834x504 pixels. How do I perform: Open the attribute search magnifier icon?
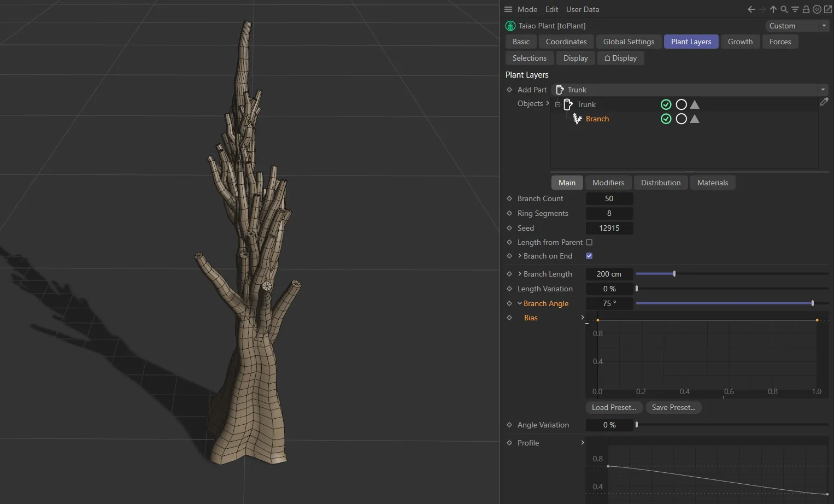[784, 9]
